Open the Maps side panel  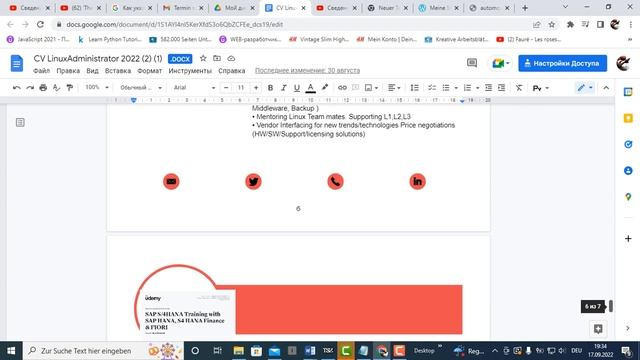point(628,197)
